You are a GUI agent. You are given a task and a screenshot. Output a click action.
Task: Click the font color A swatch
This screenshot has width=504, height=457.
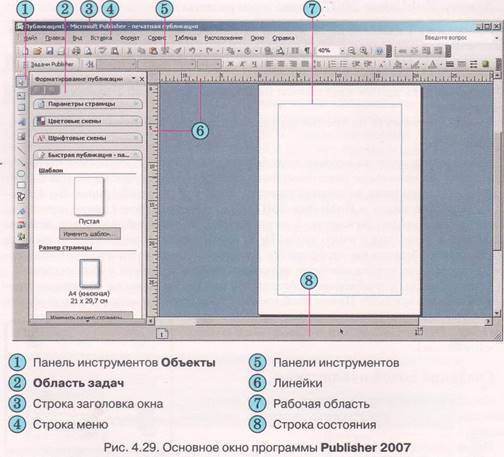coord(432,64)
